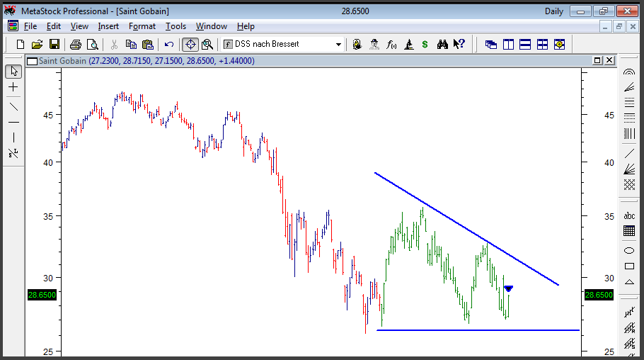Paste using the clipboard icon
The image size is (644, 360).
[x=148, y=44]
